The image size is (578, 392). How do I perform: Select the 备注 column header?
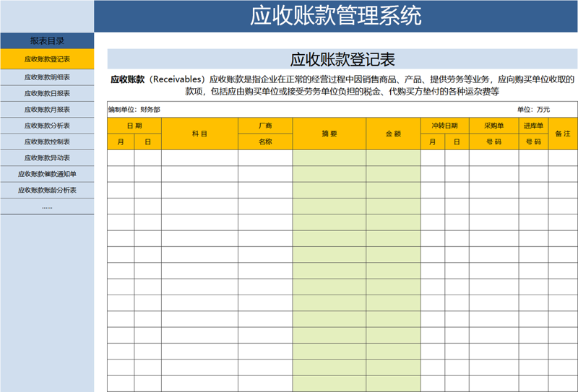tap(563, 134)
